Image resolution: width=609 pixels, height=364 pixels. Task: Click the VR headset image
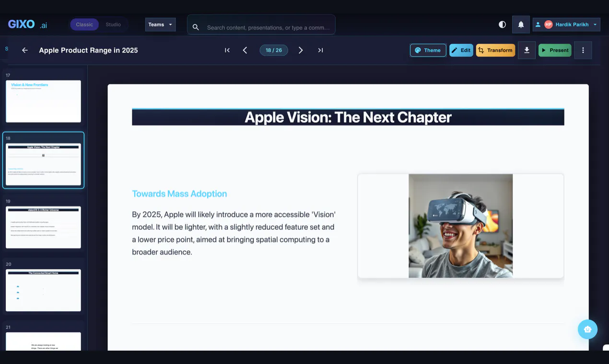(460, 226)
